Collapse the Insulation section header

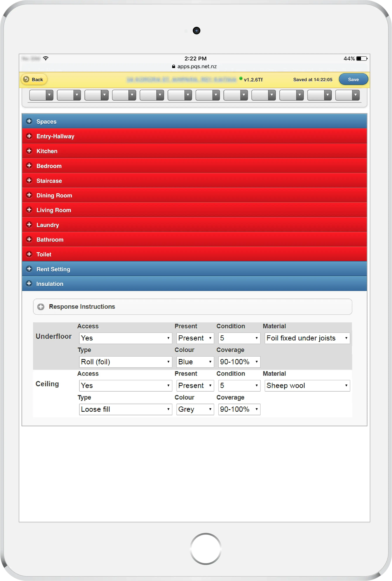click(50, 284)
